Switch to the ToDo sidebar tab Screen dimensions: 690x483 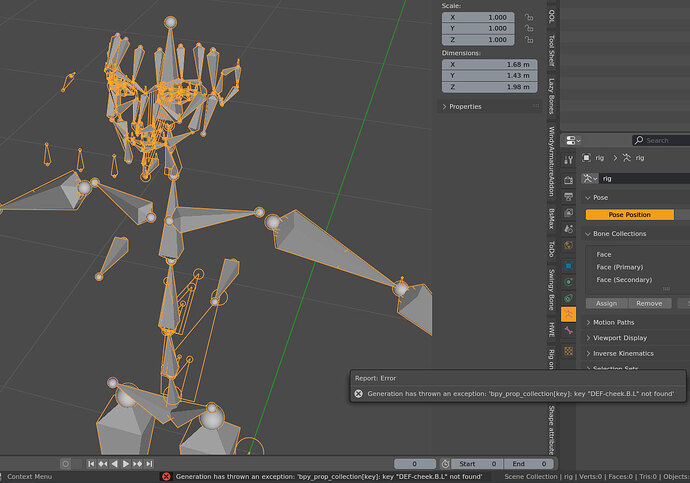coord(551,249)
